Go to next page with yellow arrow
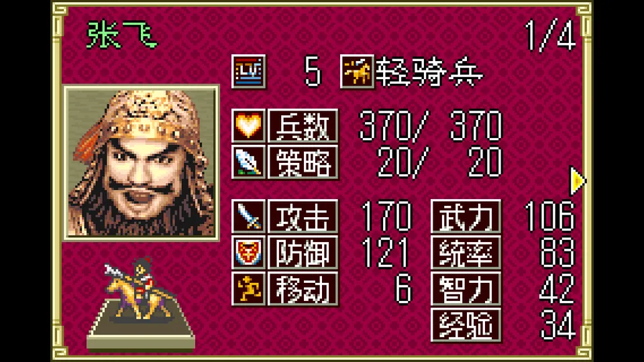 [578, 180]
